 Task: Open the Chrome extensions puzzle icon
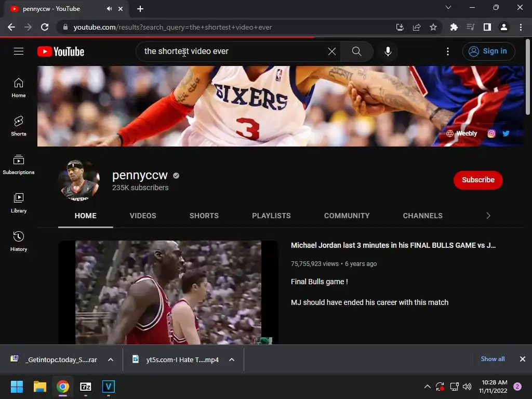[454, 27]
